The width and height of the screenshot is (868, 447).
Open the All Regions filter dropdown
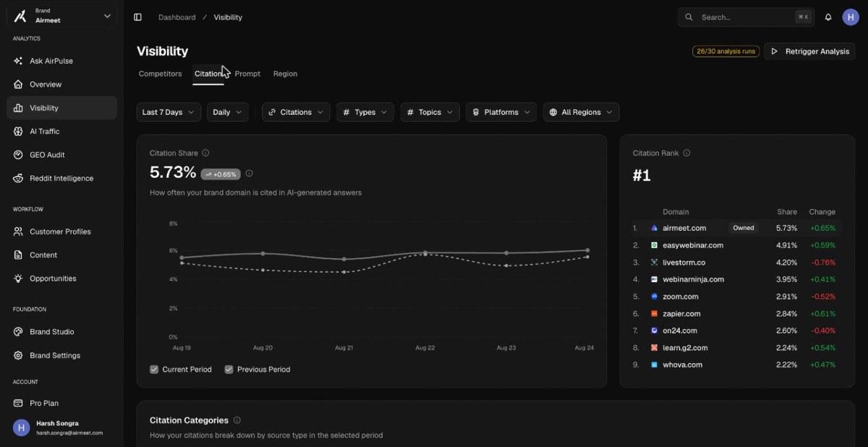[x=581, y=112]
